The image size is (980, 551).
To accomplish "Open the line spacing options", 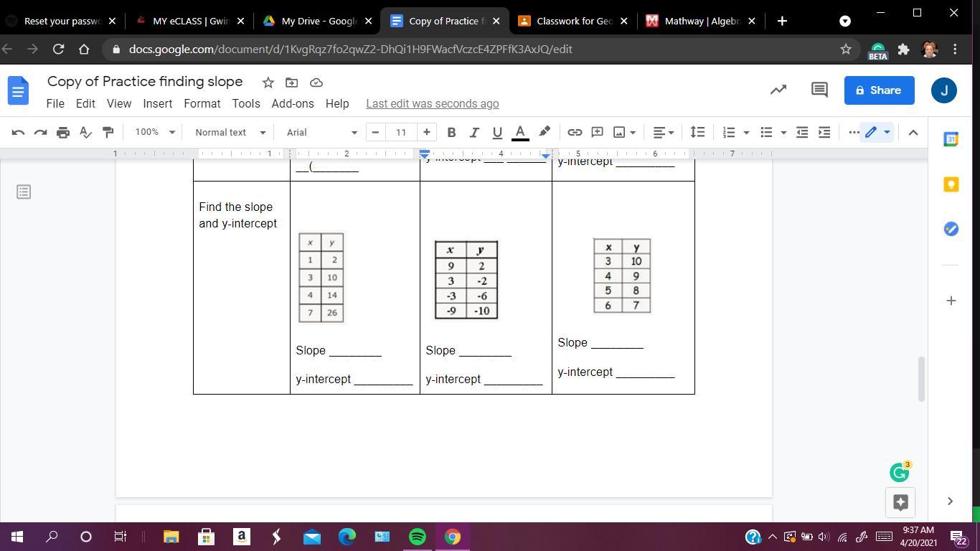I will click(x=697, y=132).
